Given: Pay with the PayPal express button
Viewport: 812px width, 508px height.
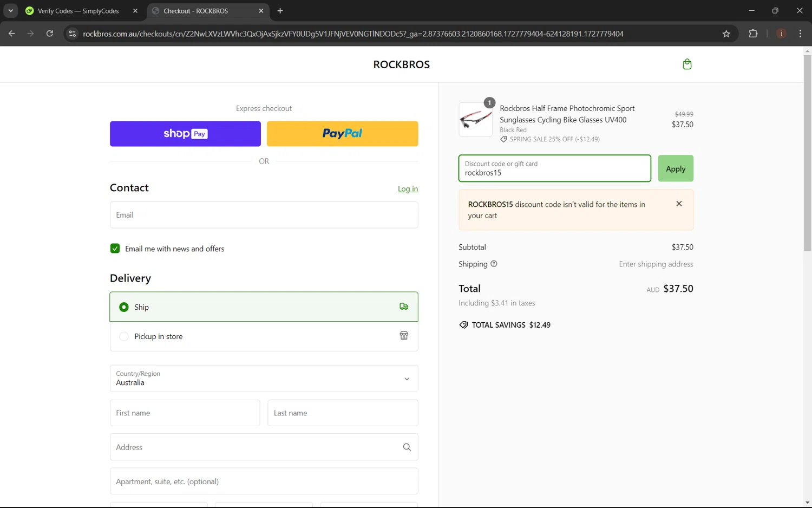Looking at the screenshot, I should pyautogui.click(x=342, y=134).
